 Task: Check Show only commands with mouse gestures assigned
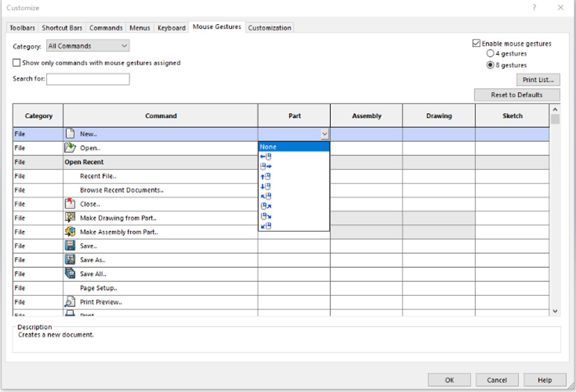17,63
